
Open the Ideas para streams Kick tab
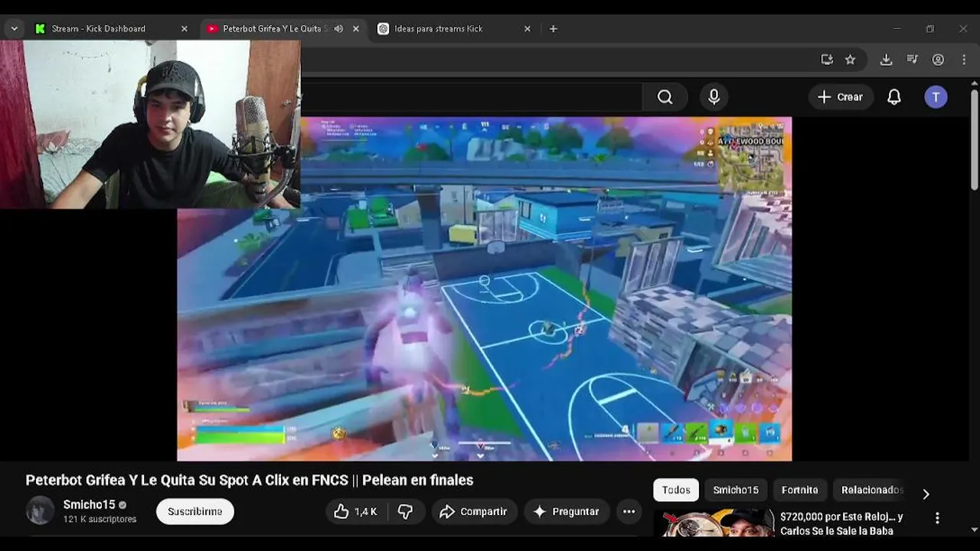pos(438,28)
